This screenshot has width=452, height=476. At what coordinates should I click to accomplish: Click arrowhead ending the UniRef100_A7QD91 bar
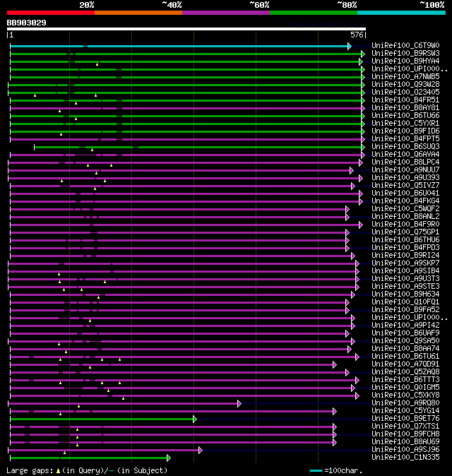click(x=335, y=364)
